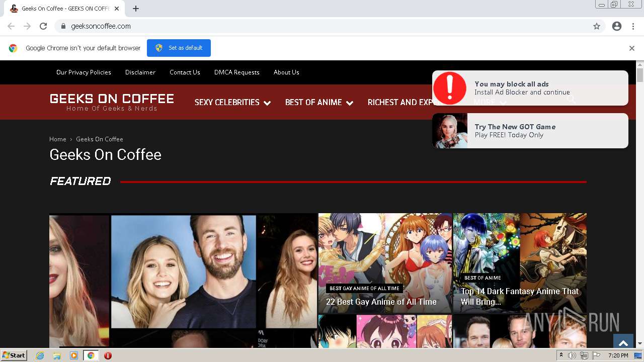Open the Windows Start button
This screenshot has height=362, width=644.
pos(14,355)
